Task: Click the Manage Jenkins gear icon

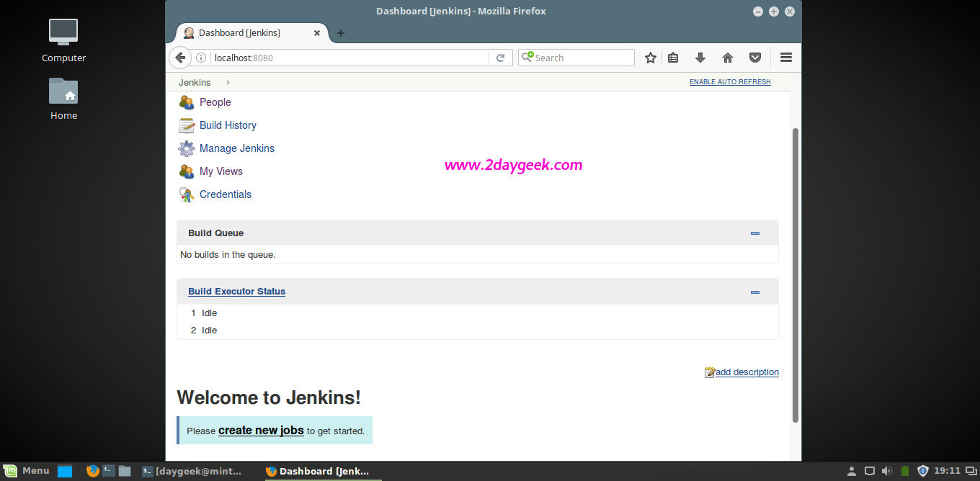Action: click(x=187, y=148)
